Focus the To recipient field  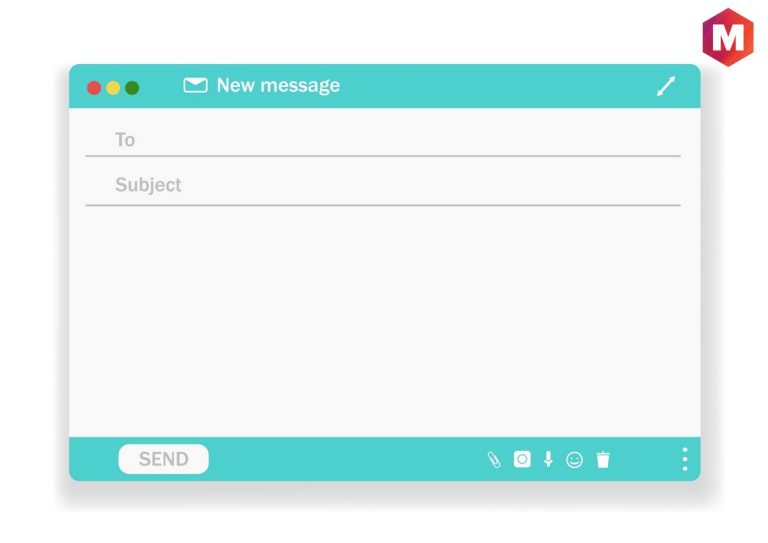tap(383, 140)
